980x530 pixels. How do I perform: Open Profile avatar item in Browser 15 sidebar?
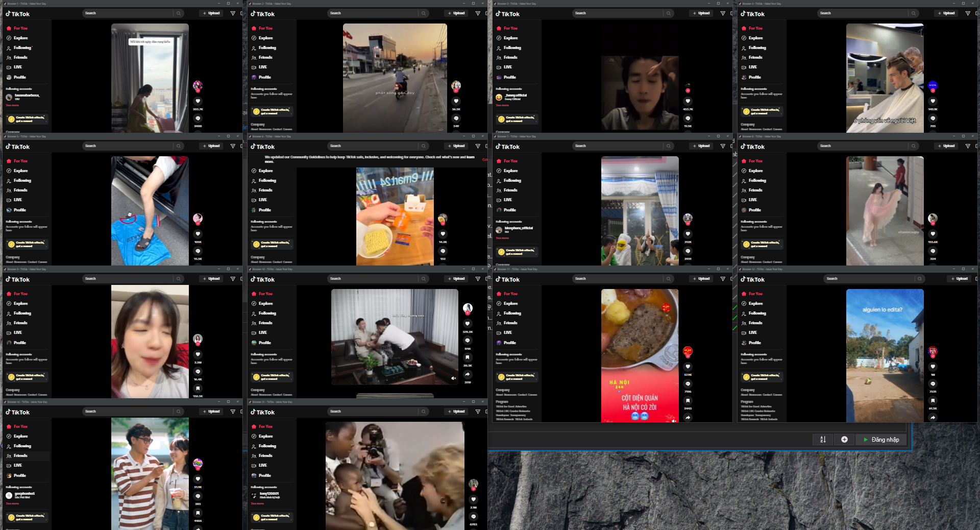coord(264,475)
